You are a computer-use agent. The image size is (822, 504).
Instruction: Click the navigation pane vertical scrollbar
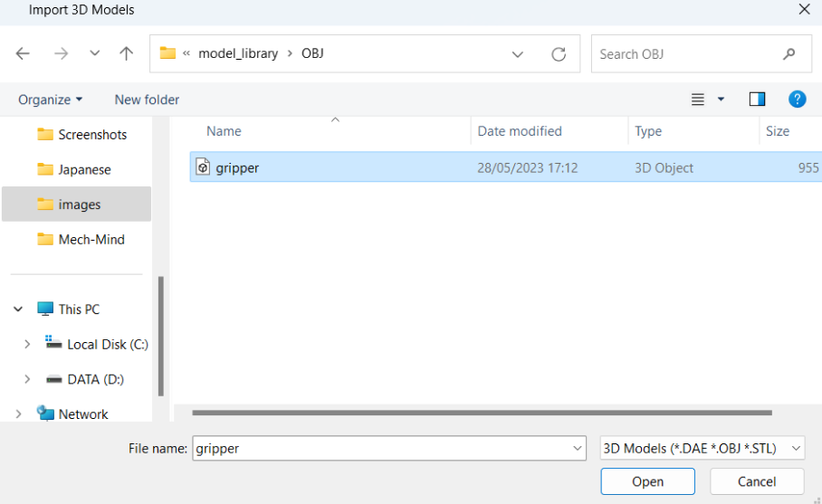click(x=161, y=336)
